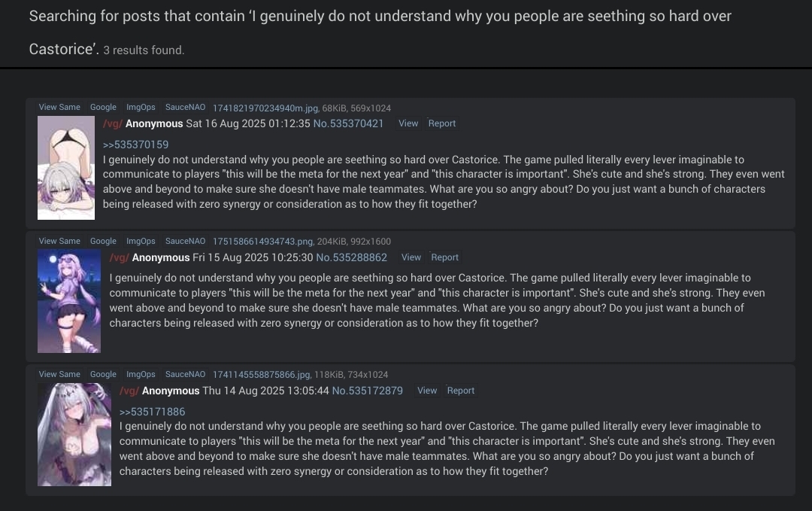Report post No.535172879
The height and width of the screenshot is (511, 812).
pyautogui.click(x=460, y=391)
